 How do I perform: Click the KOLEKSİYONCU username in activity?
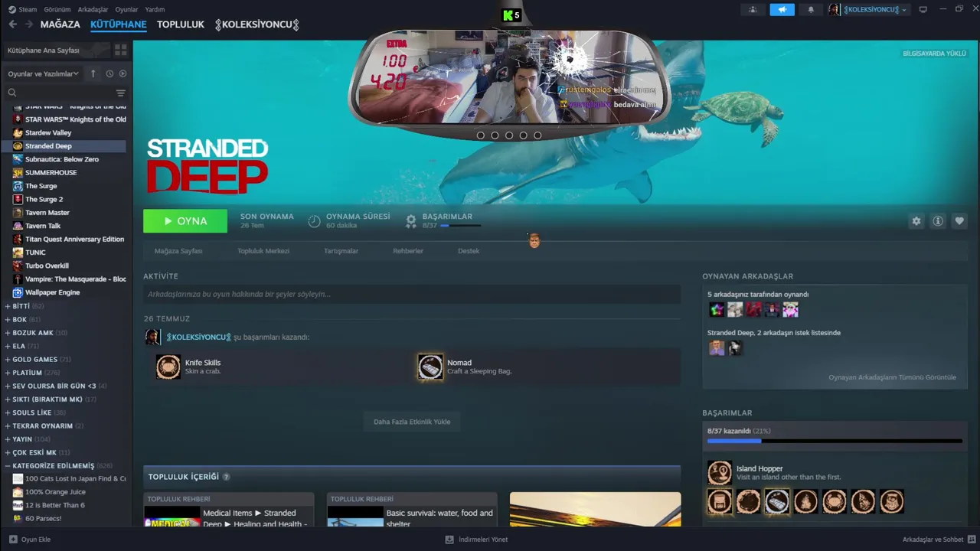(x=198, y=337)
